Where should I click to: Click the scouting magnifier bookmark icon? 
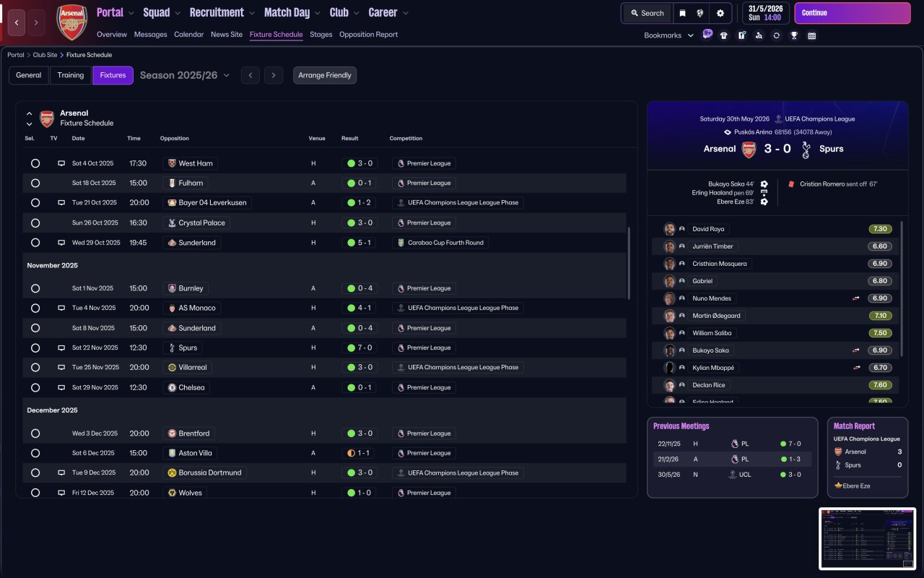click(759, 35)
